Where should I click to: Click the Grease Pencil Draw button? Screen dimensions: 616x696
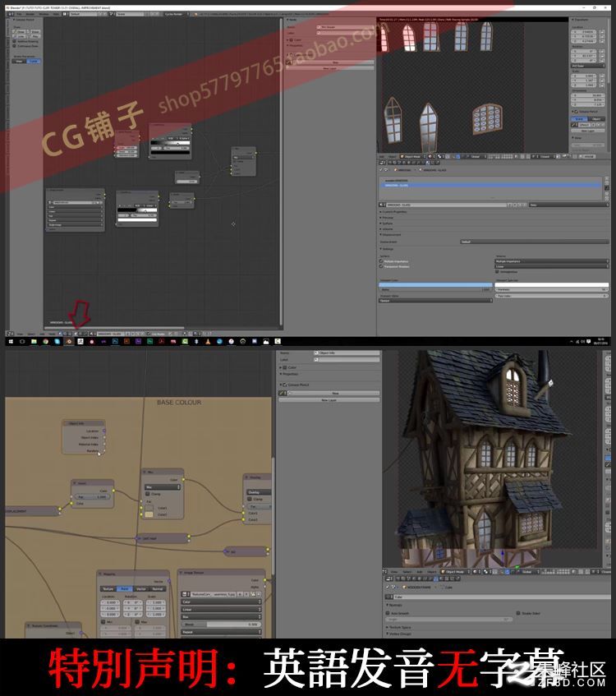20,31
